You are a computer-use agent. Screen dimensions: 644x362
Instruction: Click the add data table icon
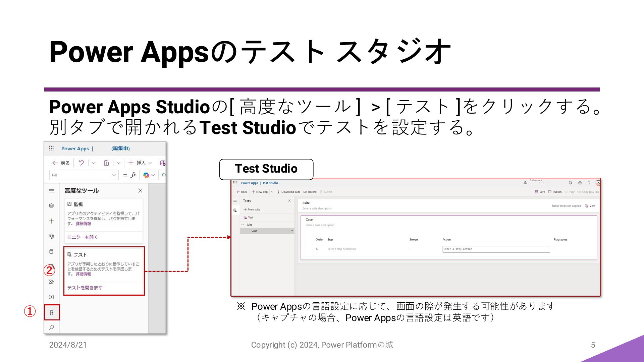click(163, 163)
